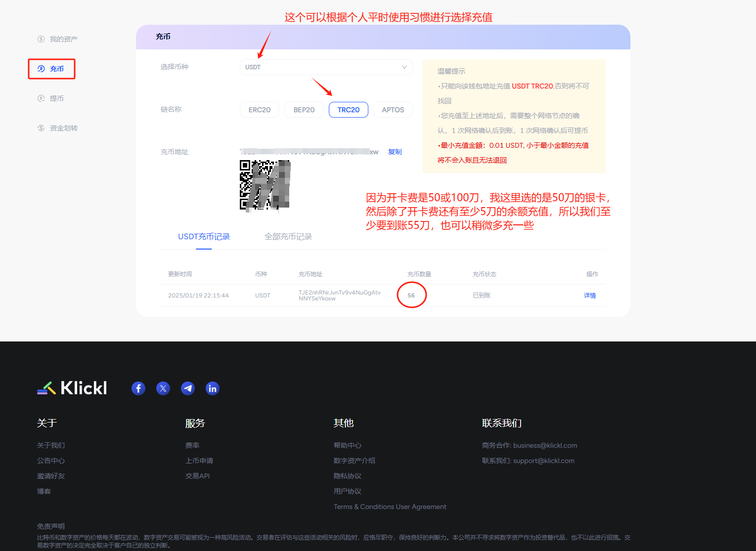Screen dimensions: 756x551
Task: Open 帮助中心 link in footer
Action: pyautogui.click(x=348, y=445)
